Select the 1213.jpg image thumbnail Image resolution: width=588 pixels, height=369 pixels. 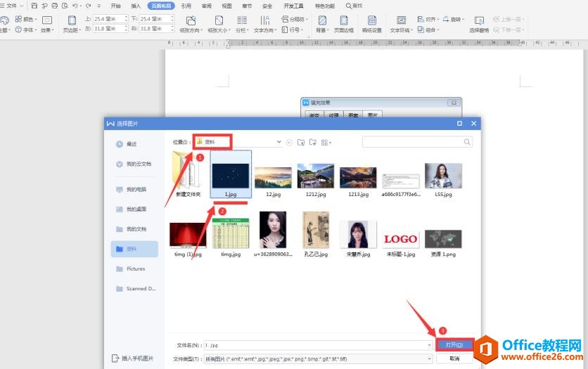coord(358,179)
